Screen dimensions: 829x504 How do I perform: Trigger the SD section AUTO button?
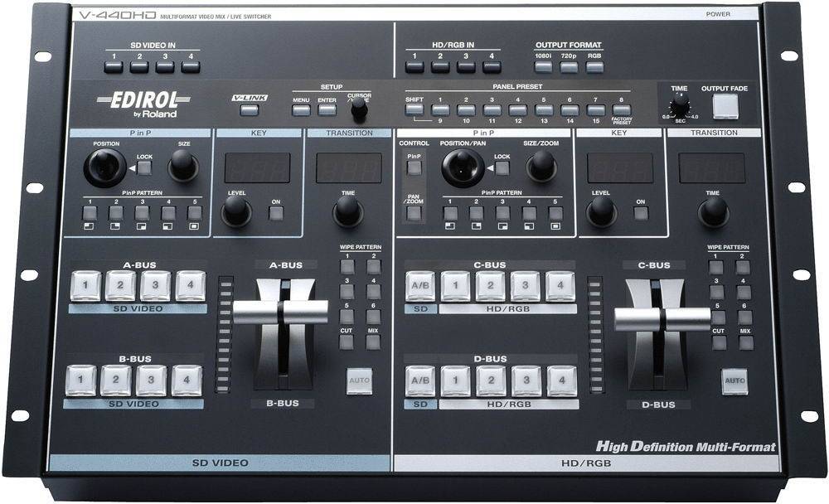360,380
